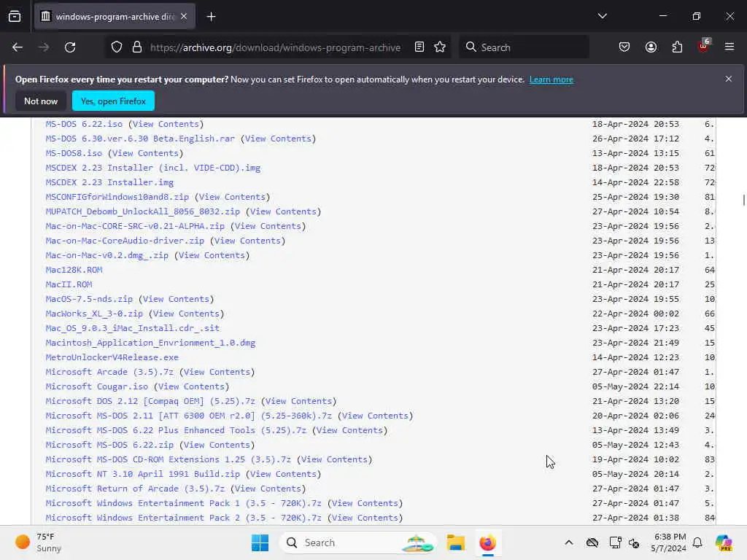Screen dimensions: 747x560
Task: Open Microsoft NT 3.10 April 1991 Build.zip
Action: point(143,474)
